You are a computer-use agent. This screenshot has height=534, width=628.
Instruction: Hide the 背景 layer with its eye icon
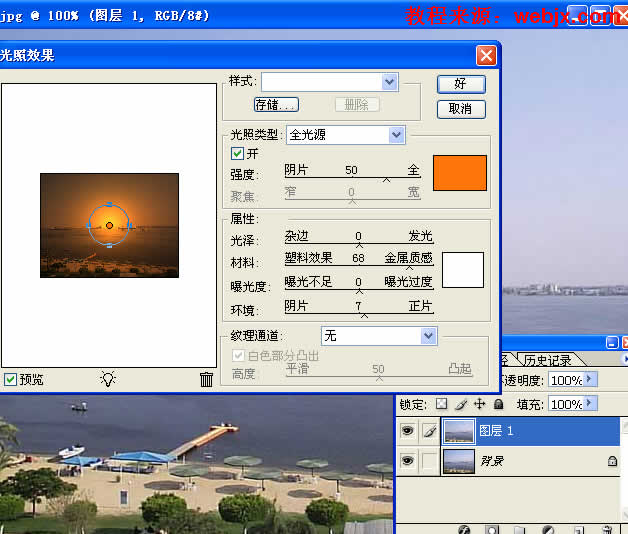tap(407, 461)
